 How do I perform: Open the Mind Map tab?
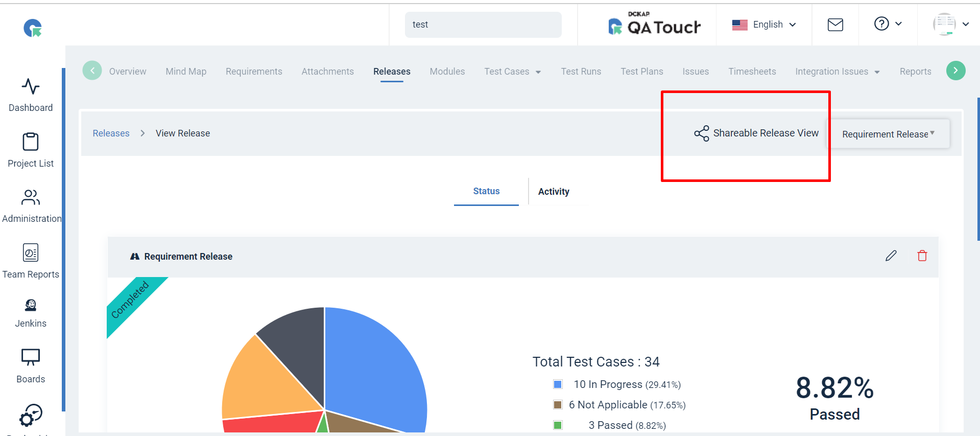186,72
